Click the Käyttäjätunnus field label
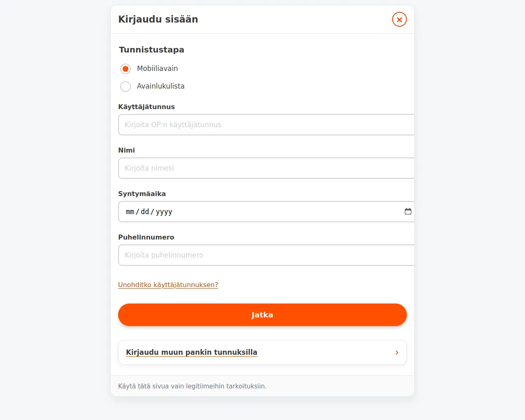Screen dimensions: 525x420 coord(146,107)
